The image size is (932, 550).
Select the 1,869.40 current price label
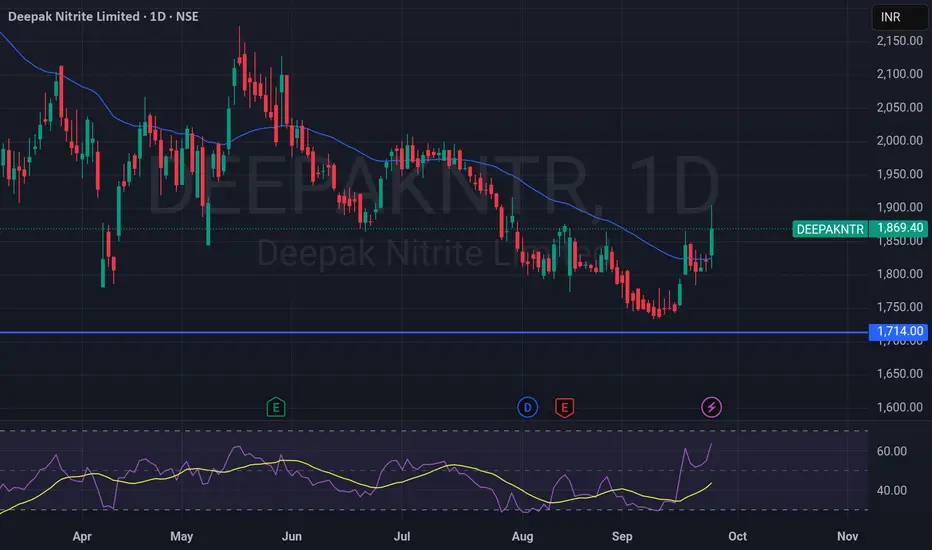tap(900, 228)
